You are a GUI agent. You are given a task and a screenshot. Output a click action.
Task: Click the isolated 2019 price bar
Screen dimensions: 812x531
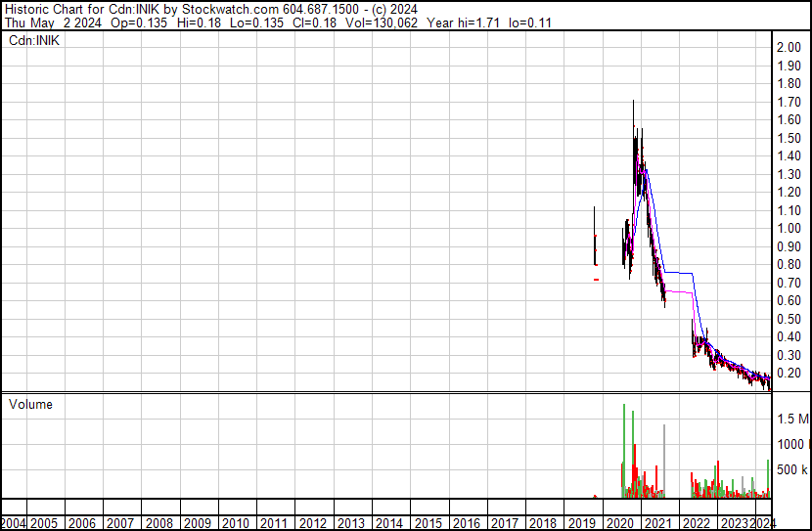[595, 236]
